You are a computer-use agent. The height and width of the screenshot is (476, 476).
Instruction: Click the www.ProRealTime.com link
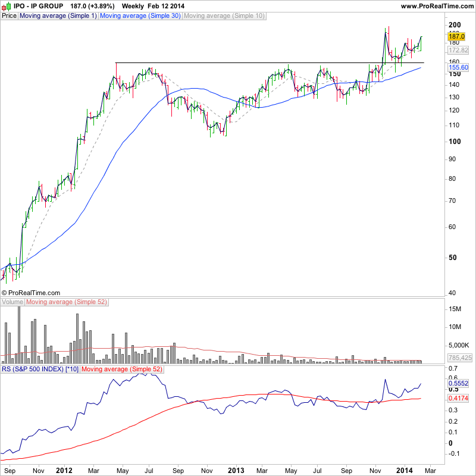(437, 6)
